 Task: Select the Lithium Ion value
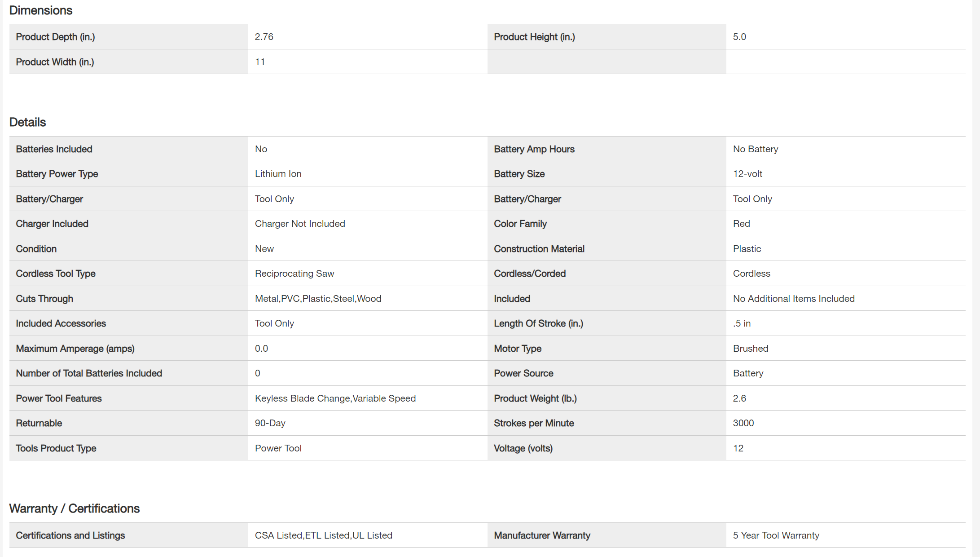pyautogui.click(x=278, y=174)
